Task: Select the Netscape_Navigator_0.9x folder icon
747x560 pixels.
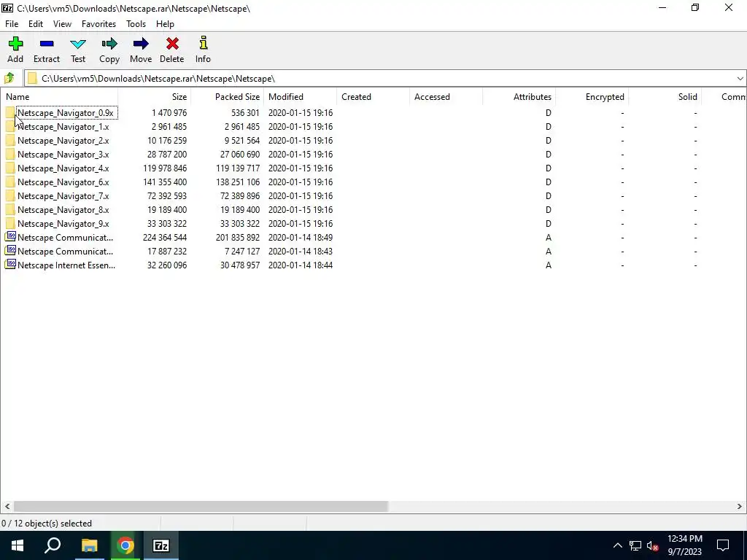Action: click(x=10, y=113)
